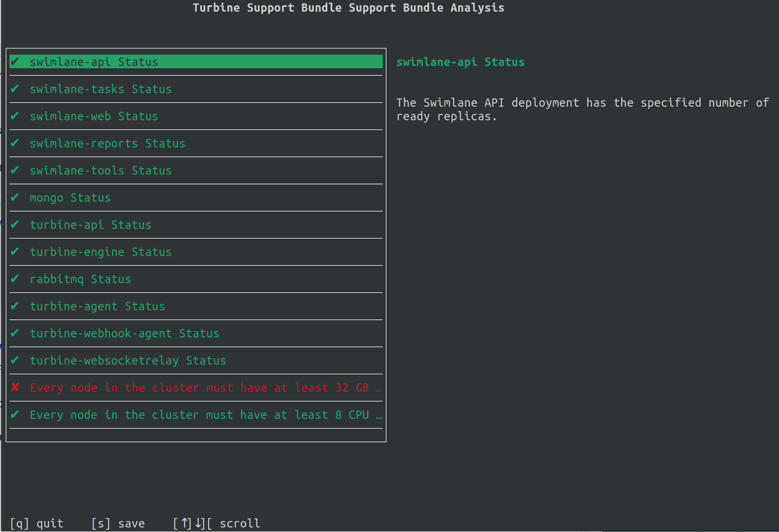Click the [s] save option

tap(118, 523)
